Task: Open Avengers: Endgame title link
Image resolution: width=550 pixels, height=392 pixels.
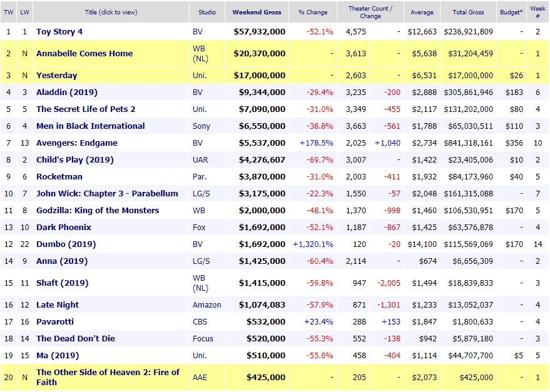Action: coord(77,143)
